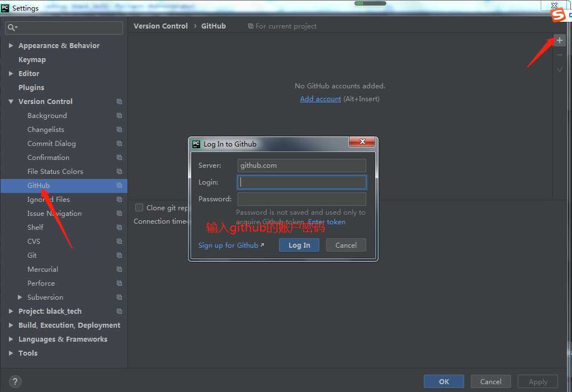Collapse the Version Control section
The image size is (572, 392).
point(11,101)
